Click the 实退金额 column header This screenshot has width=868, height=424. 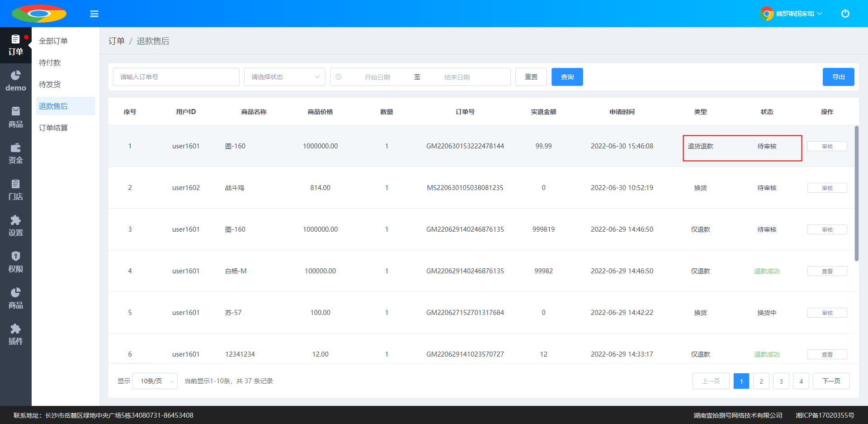543,112
